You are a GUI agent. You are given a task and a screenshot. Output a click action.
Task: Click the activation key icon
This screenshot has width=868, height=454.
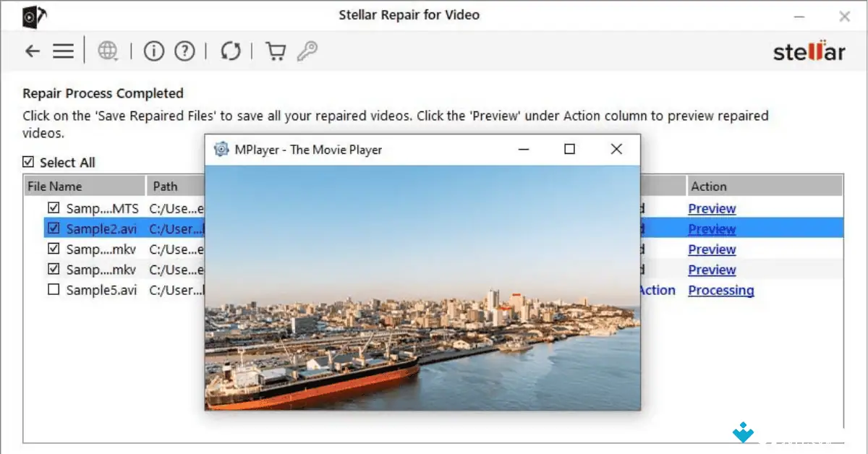[x=307, y=51]
